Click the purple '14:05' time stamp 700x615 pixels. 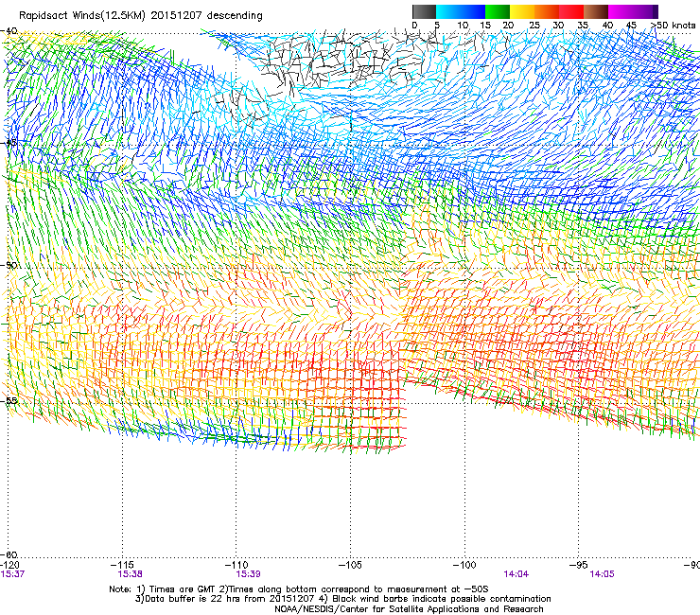pyautogui.click(x=602, y=574)
